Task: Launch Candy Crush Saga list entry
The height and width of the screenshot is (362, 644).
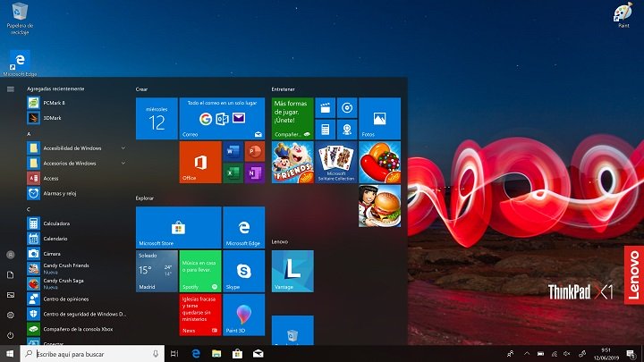Action: pyautogui.click(x=76, y=283)
